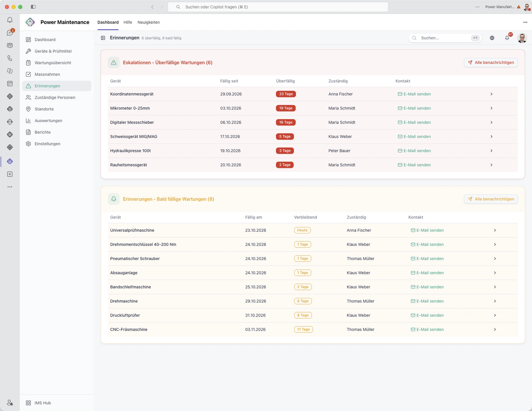Open Auswertungen in sidebar
This screenshot has height=411, width=532.
57,121
